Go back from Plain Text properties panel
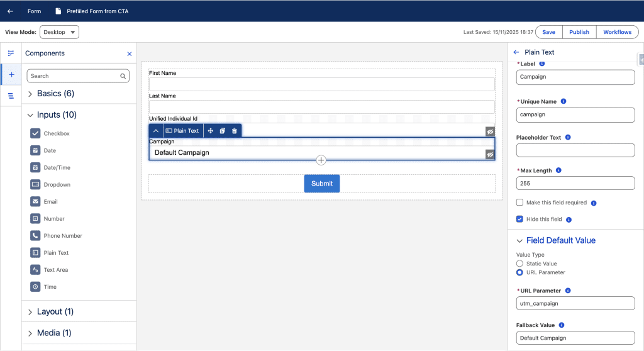 pyautogui.click(x=516, y=52)
